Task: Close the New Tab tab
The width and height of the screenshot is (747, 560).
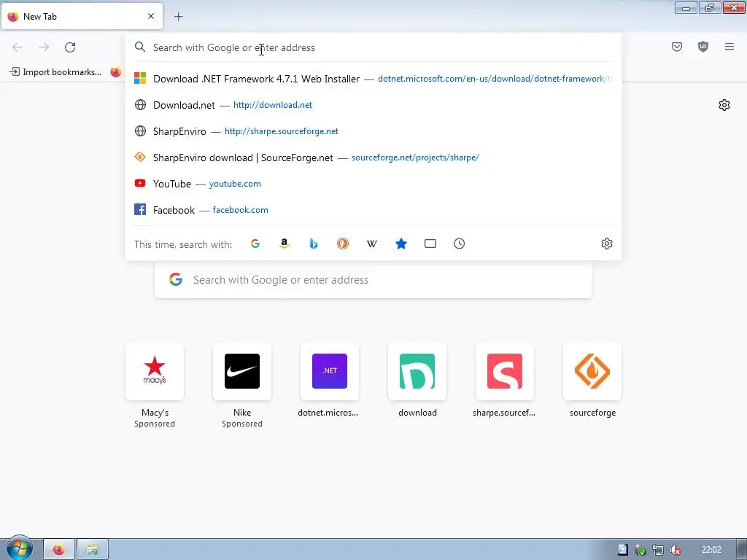Action: (x=151, y=16)
